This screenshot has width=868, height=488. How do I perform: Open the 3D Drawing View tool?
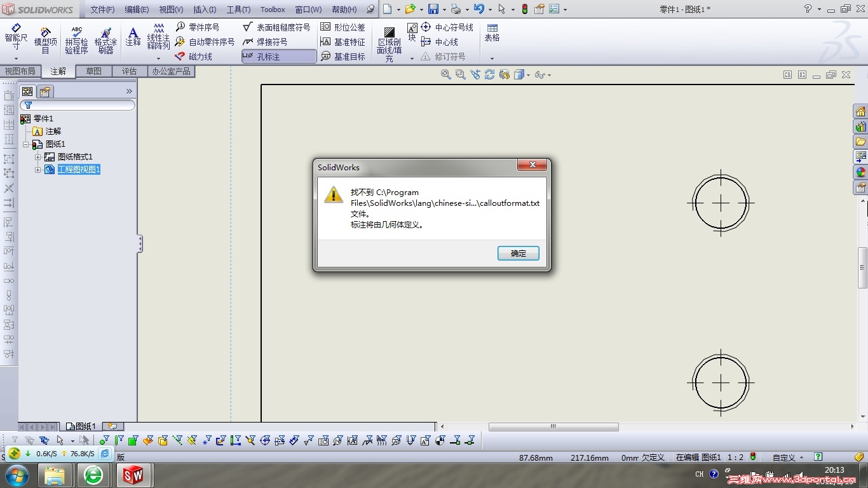(x=505, y=75)
